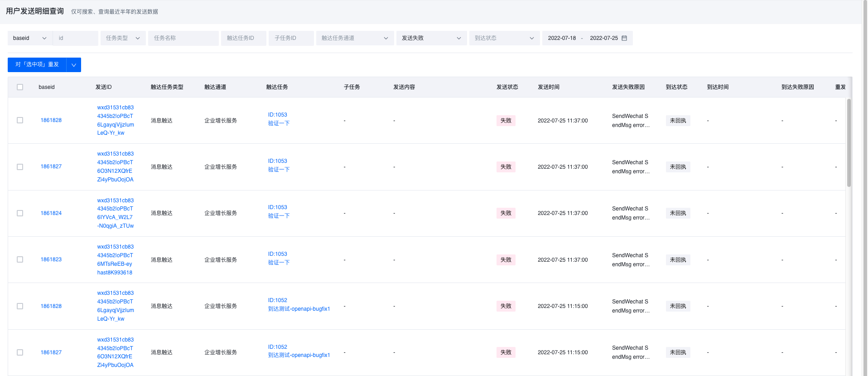
Task: Open ID:1052 到达测试-openapi-bugfix1 in row 1861827
Action: click(x=299, y=351)
